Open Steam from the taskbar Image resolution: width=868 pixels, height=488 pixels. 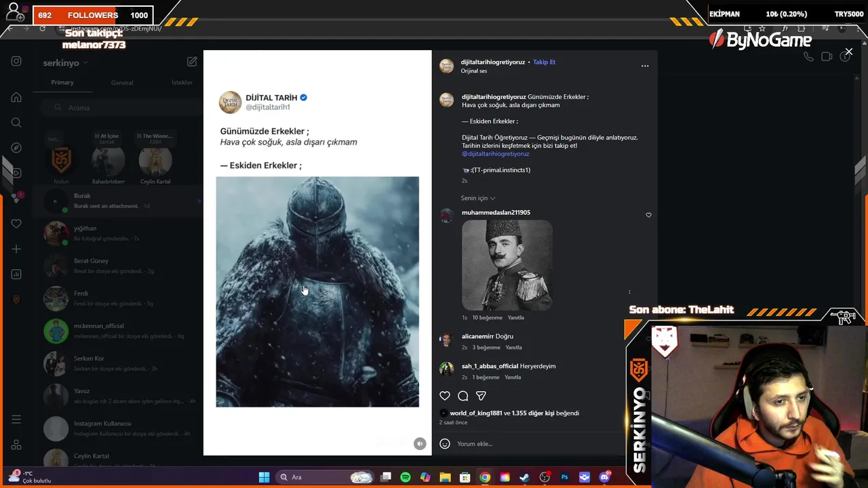(x=525, y=477)
